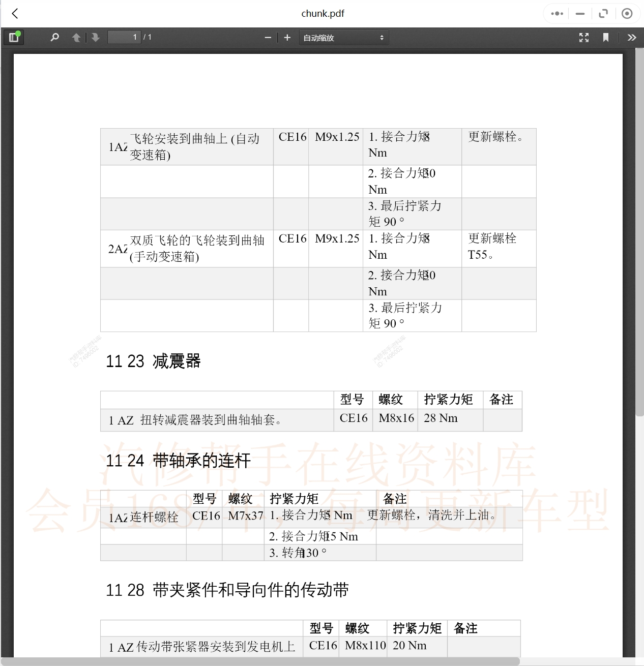Screen dimensions: 644x666
Task: Advance to the next page with the down arrow
Action: (96, 37)
